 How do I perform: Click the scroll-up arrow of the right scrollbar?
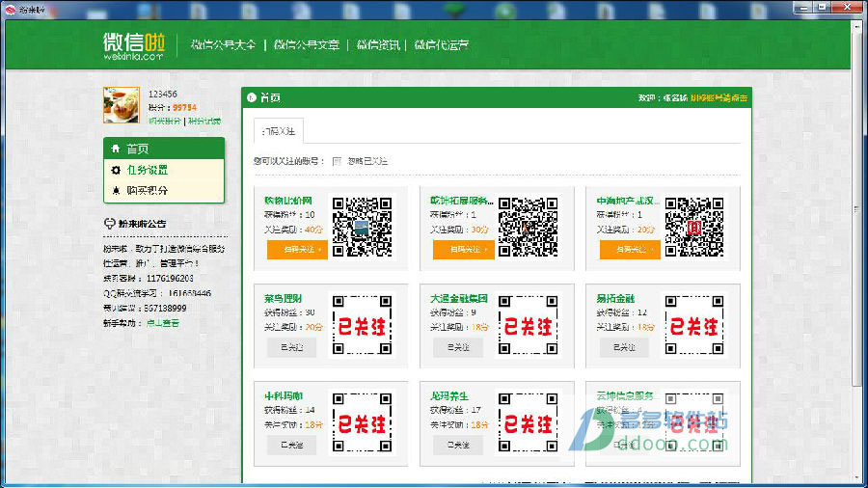click(x=857, y=25)
